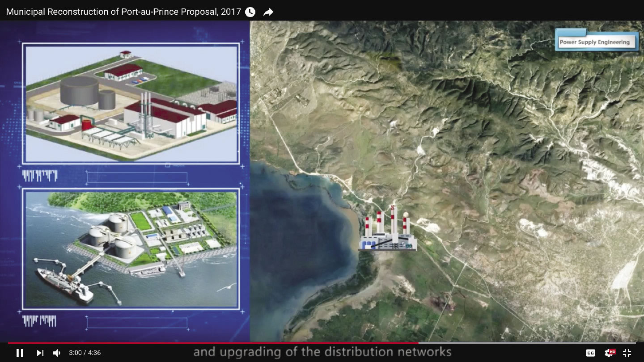The width and height of the screenshot is (644, 362).
Task: Click the Power Supply Engineering label
Action: tap(594, 42)
